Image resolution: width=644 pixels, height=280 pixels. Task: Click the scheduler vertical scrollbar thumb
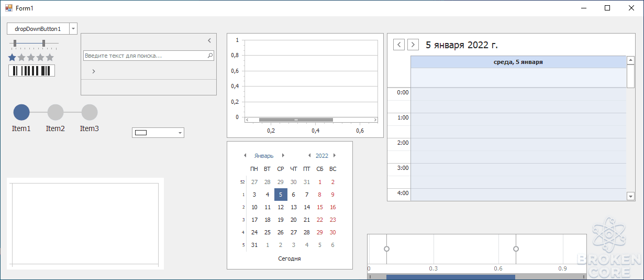click(x=630, y=76)
